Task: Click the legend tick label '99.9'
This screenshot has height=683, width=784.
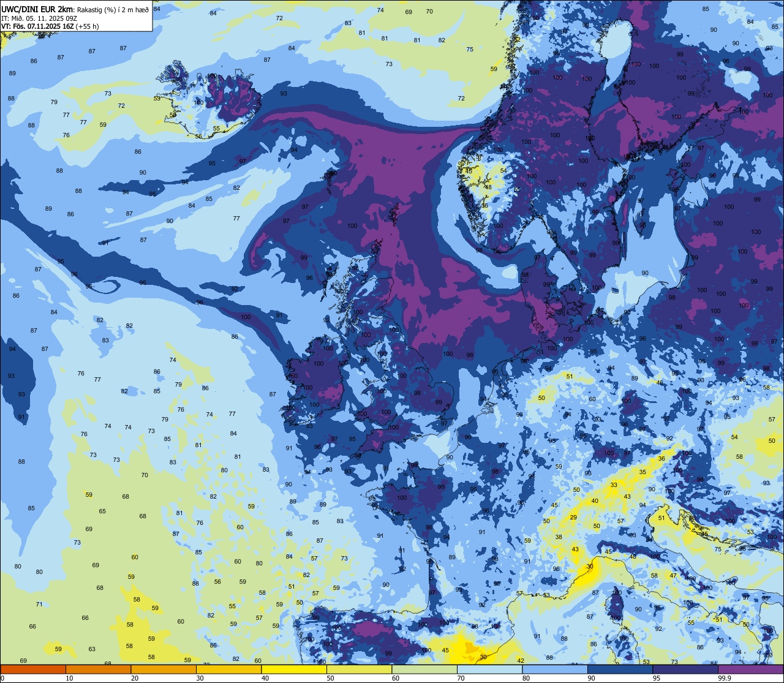Action: tap(724, 678)
